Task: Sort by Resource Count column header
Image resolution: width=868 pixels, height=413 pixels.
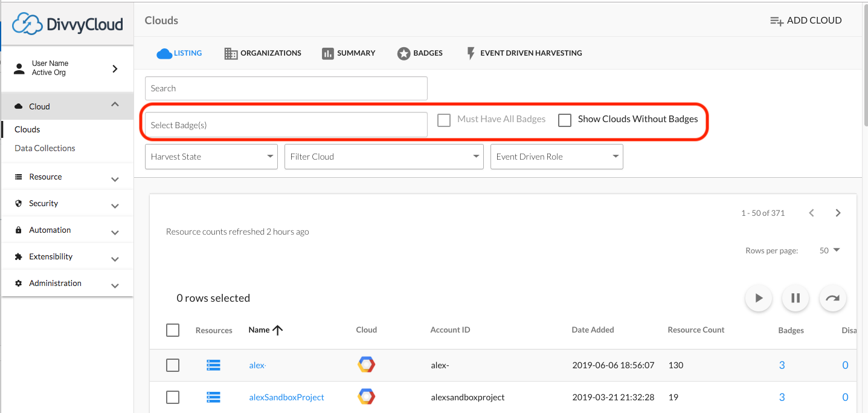Action: point(696,330)
